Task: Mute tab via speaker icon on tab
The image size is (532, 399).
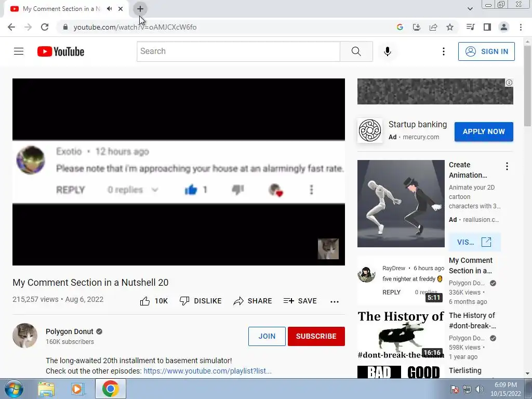Action: 109,9
